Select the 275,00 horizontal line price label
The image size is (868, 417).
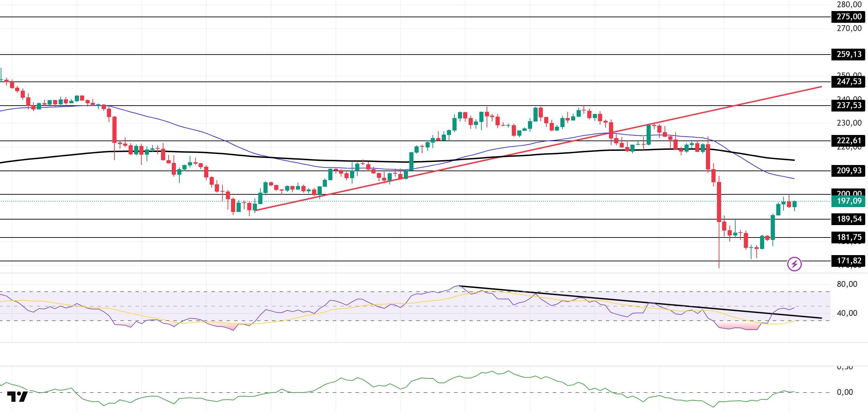tap(848, 17)
